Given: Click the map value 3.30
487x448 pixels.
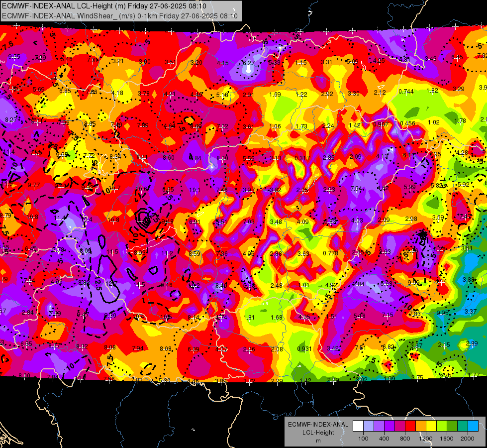Looking at the screenshot, I should 354,93.
